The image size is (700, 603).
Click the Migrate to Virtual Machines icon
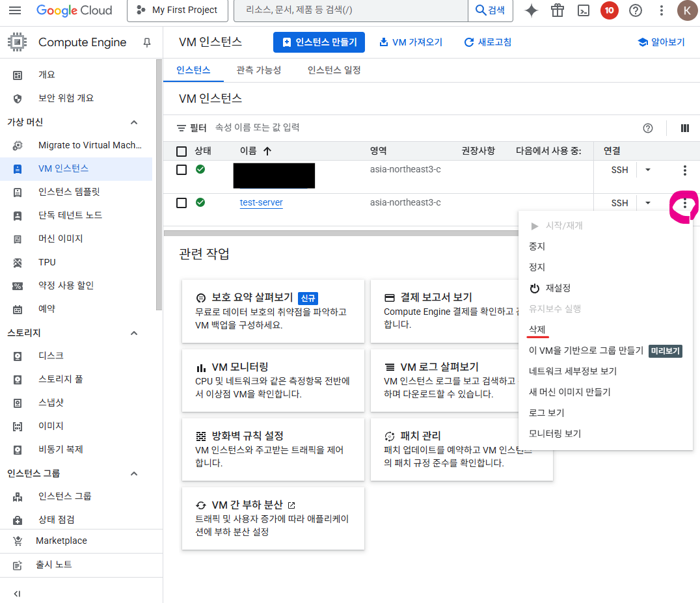[18, 146]
